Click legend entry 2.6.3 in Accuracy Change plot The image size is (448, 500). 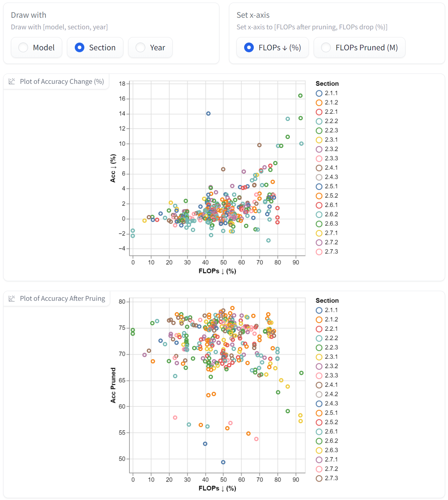[x=327, y=224]
